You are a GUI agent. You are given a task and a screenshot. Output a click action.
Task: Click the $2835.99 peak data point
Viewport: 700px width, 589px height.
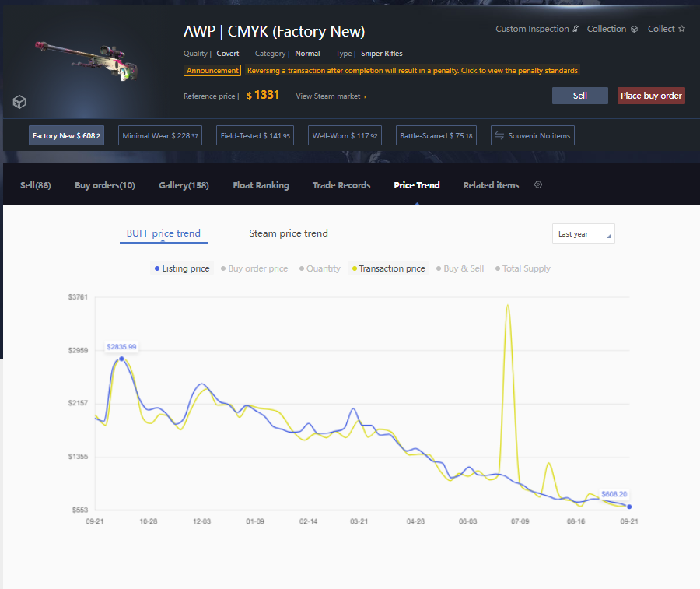(x=121, y=359)
